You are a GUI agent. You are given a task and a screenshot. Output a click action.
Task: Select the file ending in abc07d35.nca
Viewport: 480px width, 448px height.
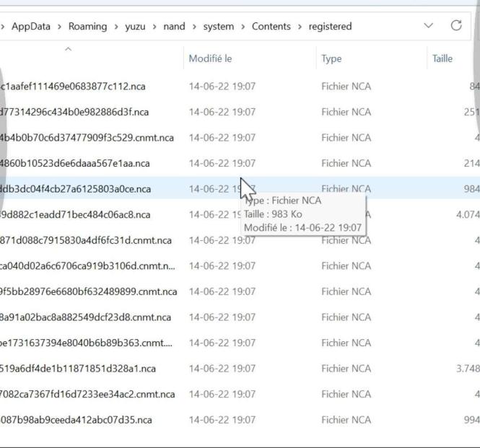coord(76,420)
